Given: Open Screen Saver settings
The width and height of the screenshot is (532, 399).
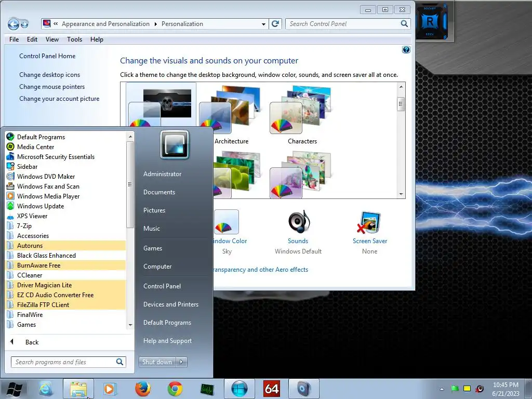Looking at the screenshot, I should (x=369, y=232).
